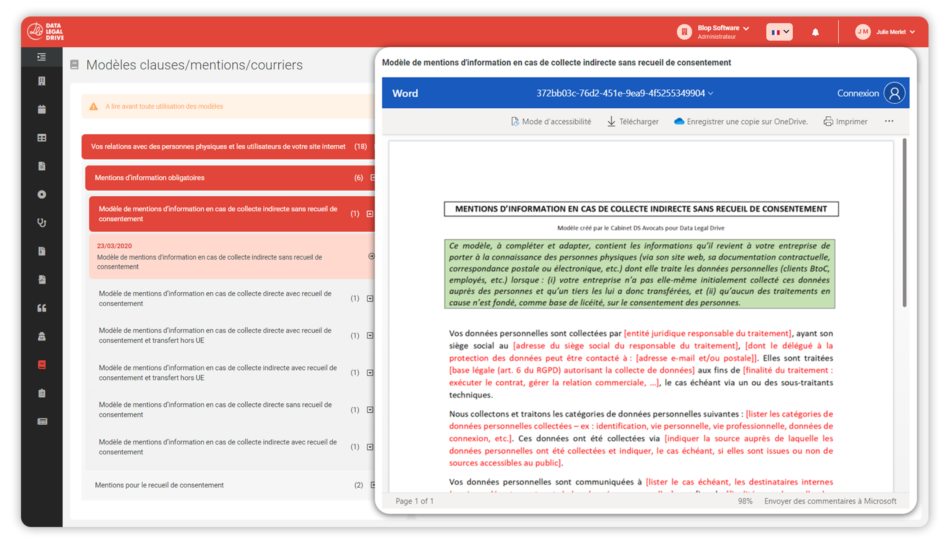The height and width of the screenshot is (544, 950).
Task: Select Mentions pour le recueil de consentement
Action: (230, 485)
